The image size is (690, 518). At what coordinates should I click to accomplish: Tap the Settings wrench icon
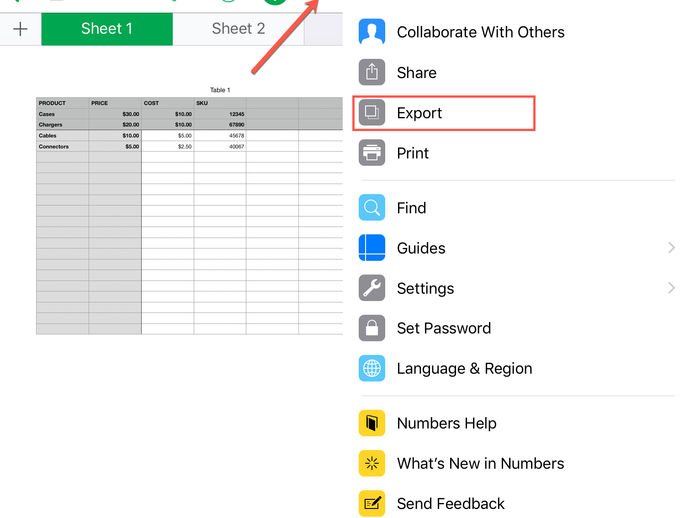tap(372, 288)
